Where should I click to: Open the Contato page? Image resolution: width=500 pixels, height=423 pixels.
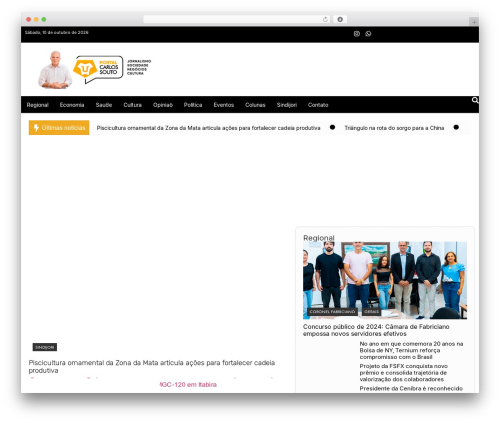pyautogui.click(x=318, y=105)
